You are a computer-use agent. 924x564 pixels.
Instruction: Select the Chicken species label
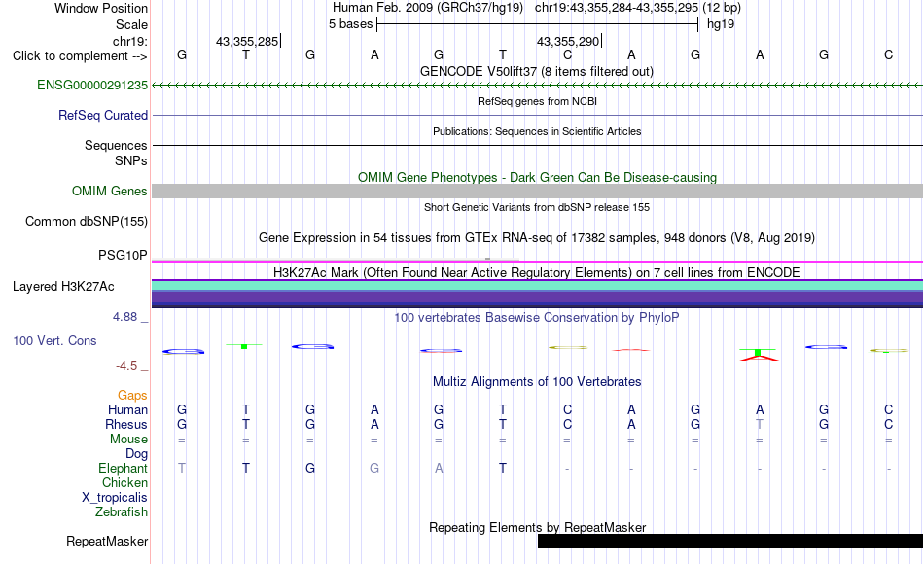coord(124,482)
